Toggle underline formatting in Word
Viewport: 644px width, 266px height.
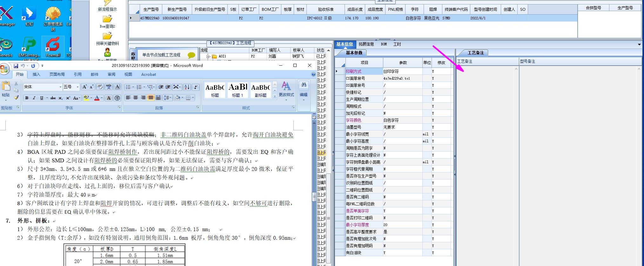42,98
